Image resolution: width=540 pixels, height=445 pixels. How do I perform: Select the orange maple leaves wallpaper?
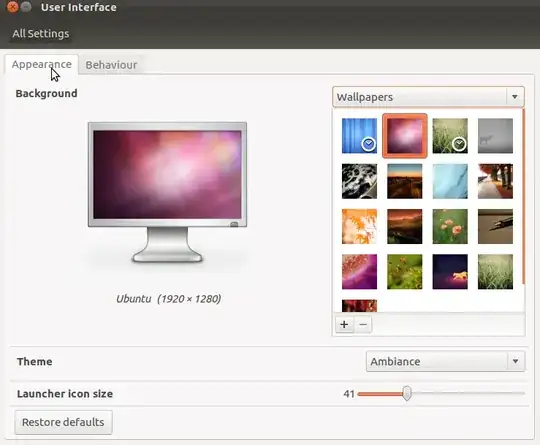[x=359, y=226]
